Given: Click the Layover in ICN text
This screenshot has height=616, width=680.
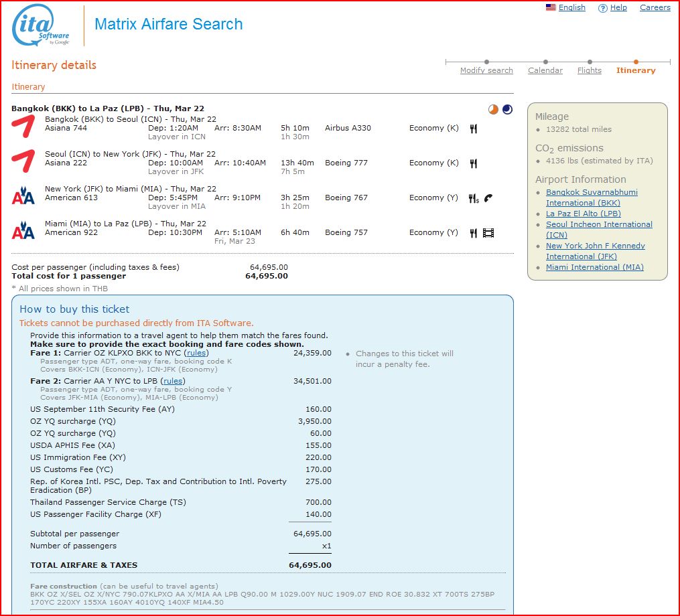Looking at the screenshot, I should point(176,137).
